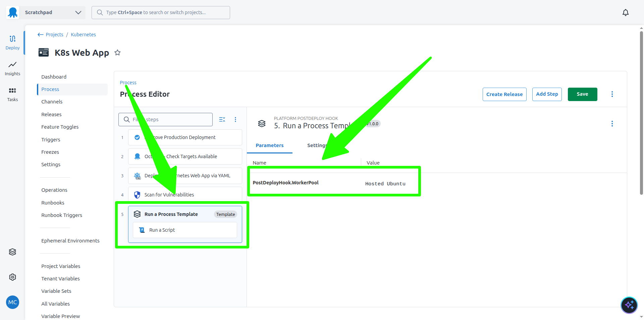
Task: Click the expand/collapse all steps icon above the step list
Action: tap(222, 119)
